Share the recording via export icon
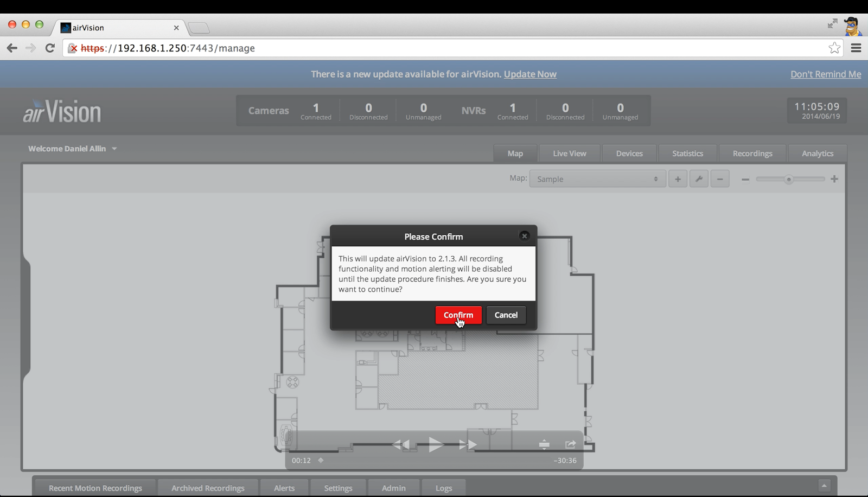 [x=570, y=444]
